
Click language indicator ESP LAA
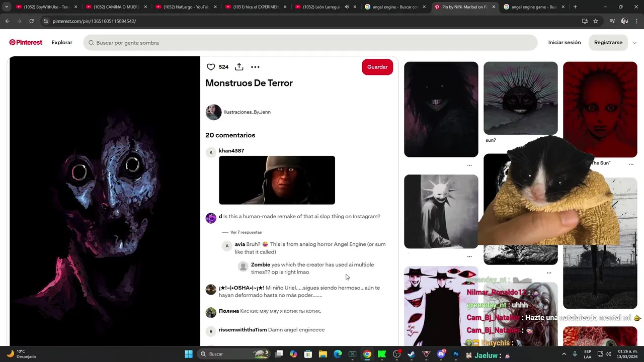[x=588, y=354]
